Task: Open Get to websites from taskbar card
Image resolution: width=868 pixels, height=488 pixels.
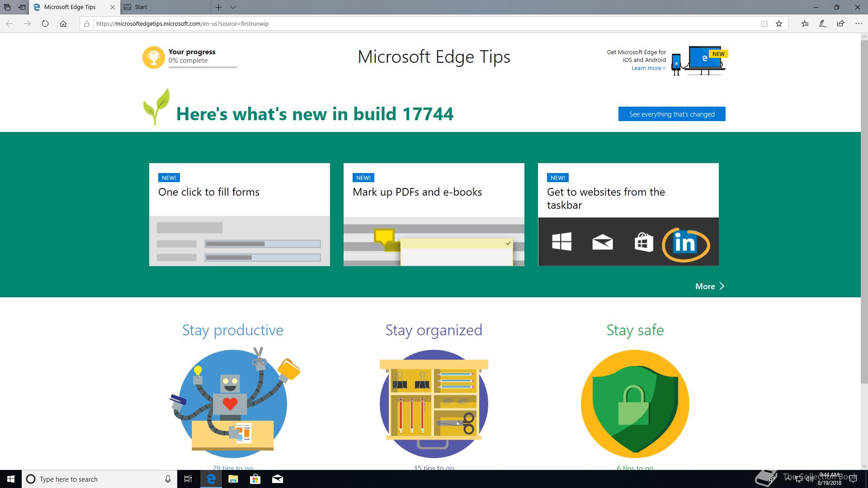Action: click(628, 215)
